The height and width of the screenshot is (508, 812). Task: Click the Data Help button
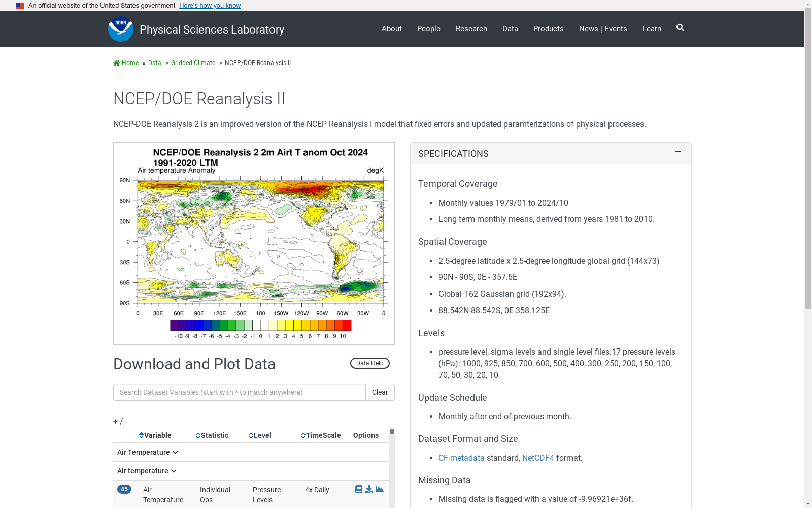[370, 363]
